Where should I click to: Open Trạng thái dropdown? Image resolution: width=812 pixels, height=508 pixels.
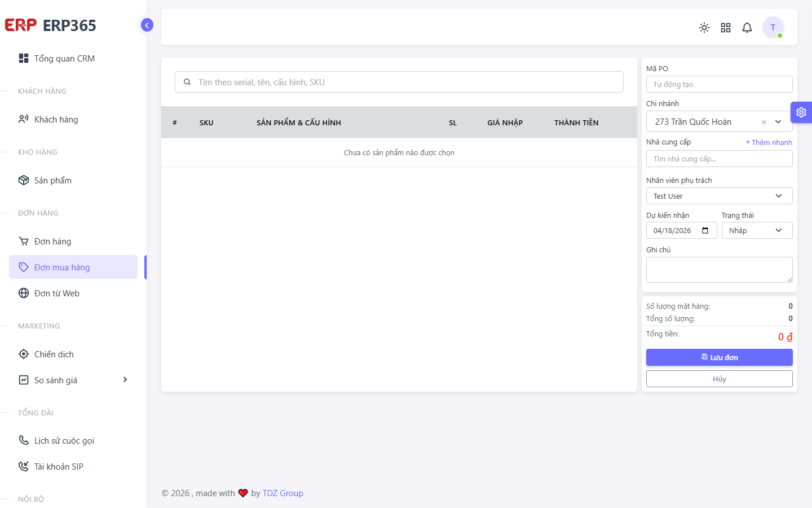(x=757, y=230)
